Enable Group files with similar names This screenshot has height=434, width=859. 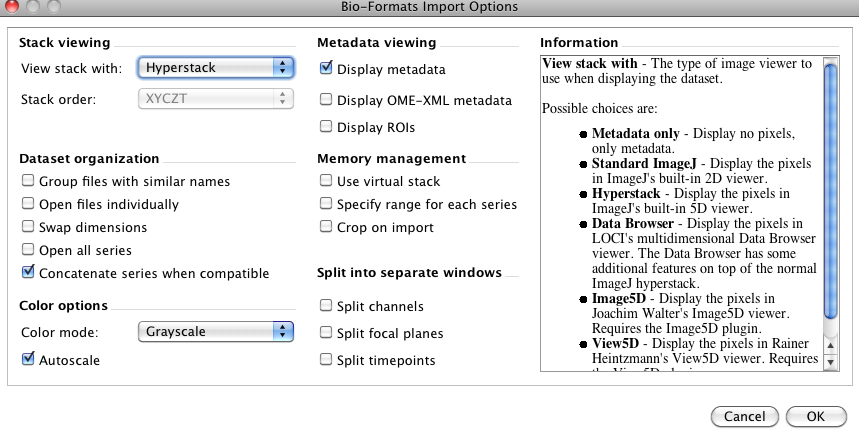point(28,181)
